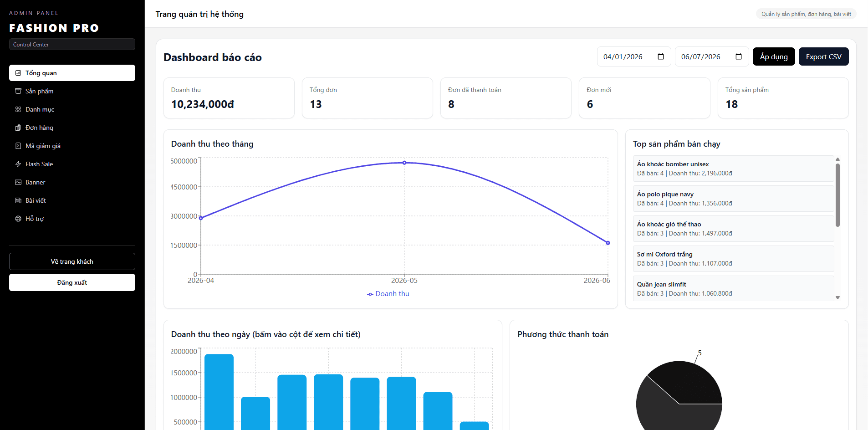
Task: Click the Flash Sale lightning icon
Action: [x=18, y=164]
